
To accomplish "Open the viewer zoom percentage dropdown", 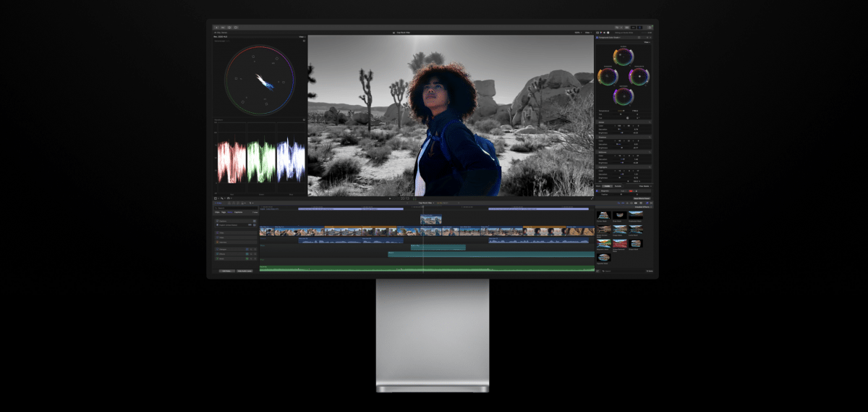I will pos(578,33).
